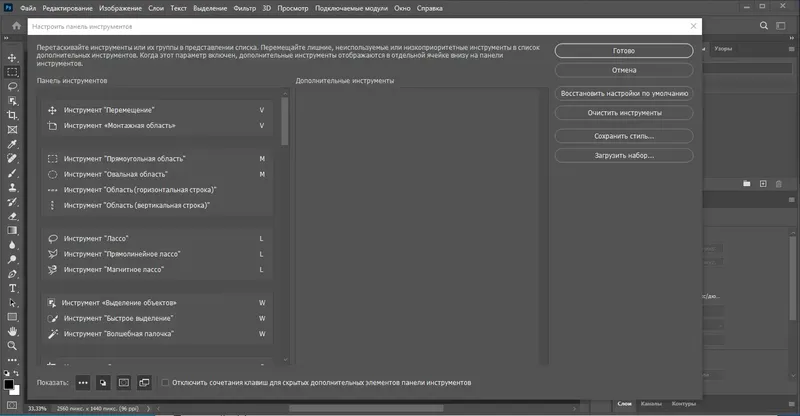800x416 pixels.
Task: Click the 'Очистить инструменты' button
Action: [x=624, y=113]
